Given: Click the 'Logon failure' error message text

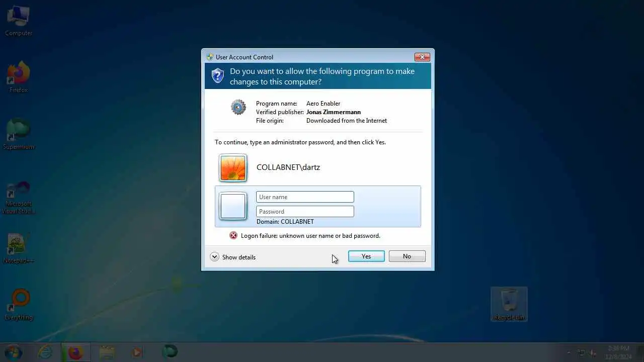Looking at the screenshot, I should (x=310, y=236).
